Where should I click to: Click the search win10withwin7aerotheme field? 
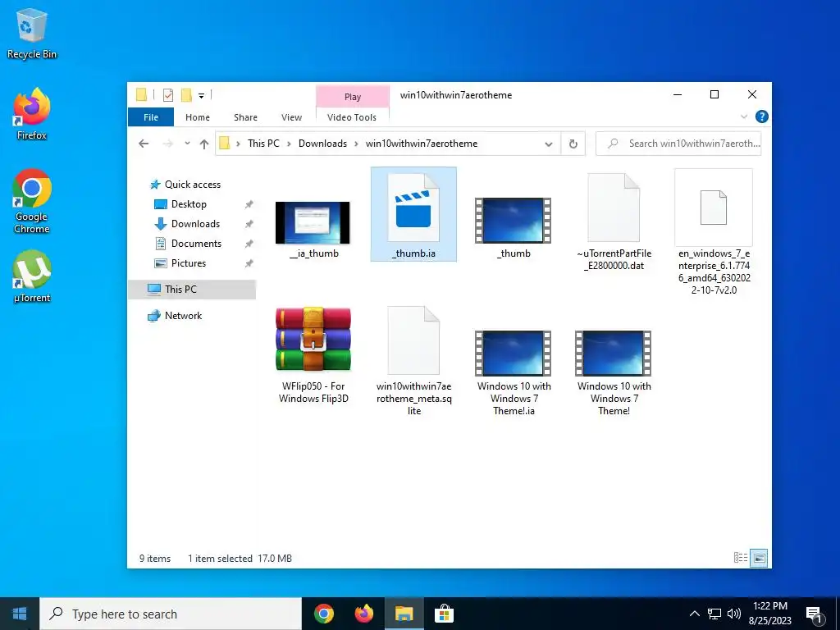[x=678, y=144]
